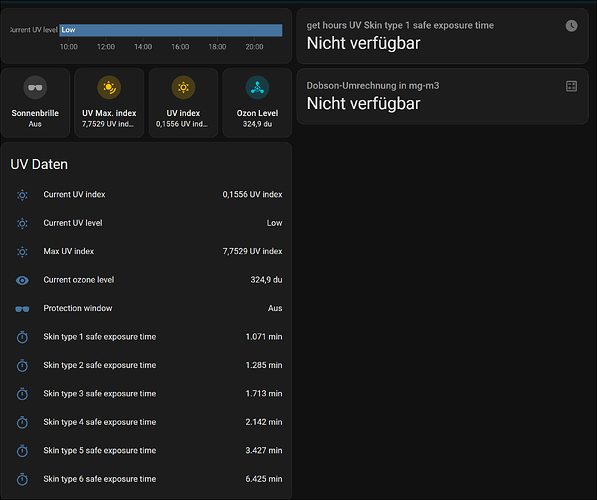Click the sun icon beside Max UV index

point(22,252)
